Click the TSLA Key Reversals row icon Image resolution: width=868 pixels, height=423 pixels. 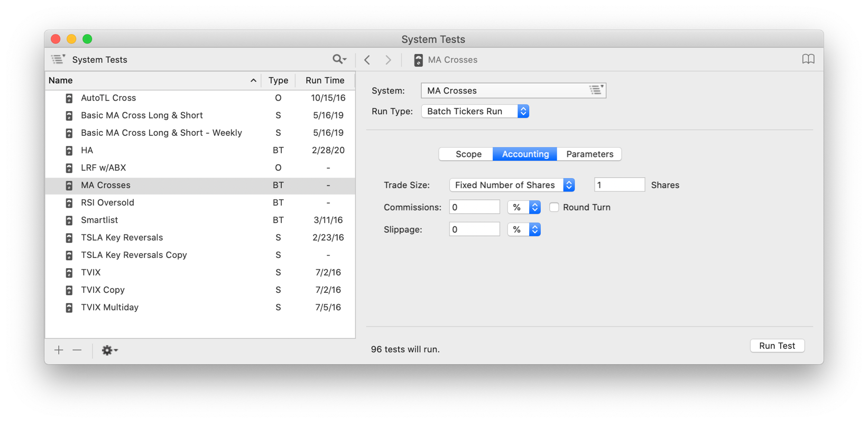[69, 237]
